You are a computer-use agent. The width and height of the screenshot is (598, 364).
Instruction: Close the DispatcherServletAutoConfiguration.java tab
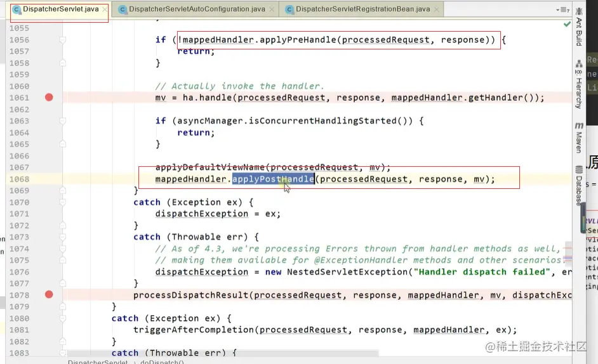point(272,9)
